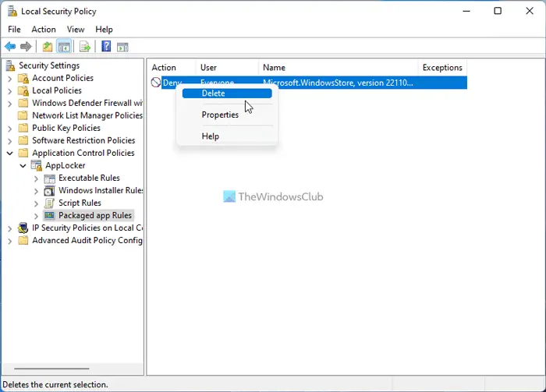Click the Export List toolbar icon
Viewport: 546px width, 392px height.
point(84,46)
